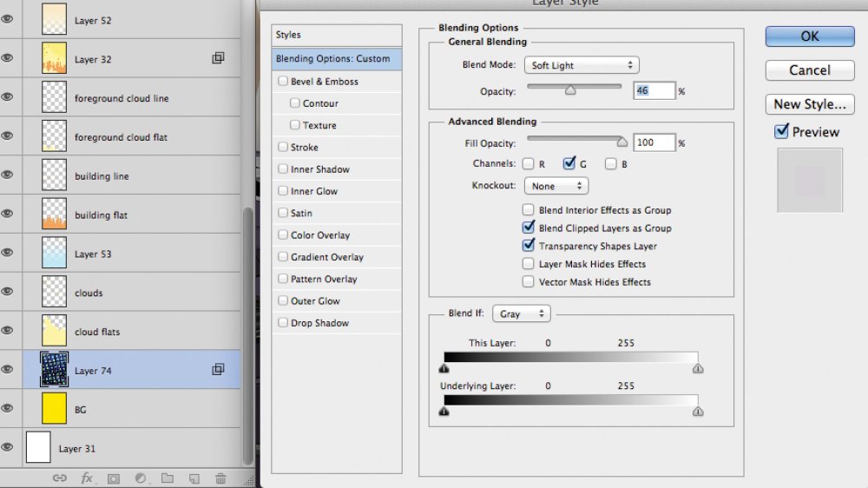Create a new group folder icon
868x488 pixels.
168,478
